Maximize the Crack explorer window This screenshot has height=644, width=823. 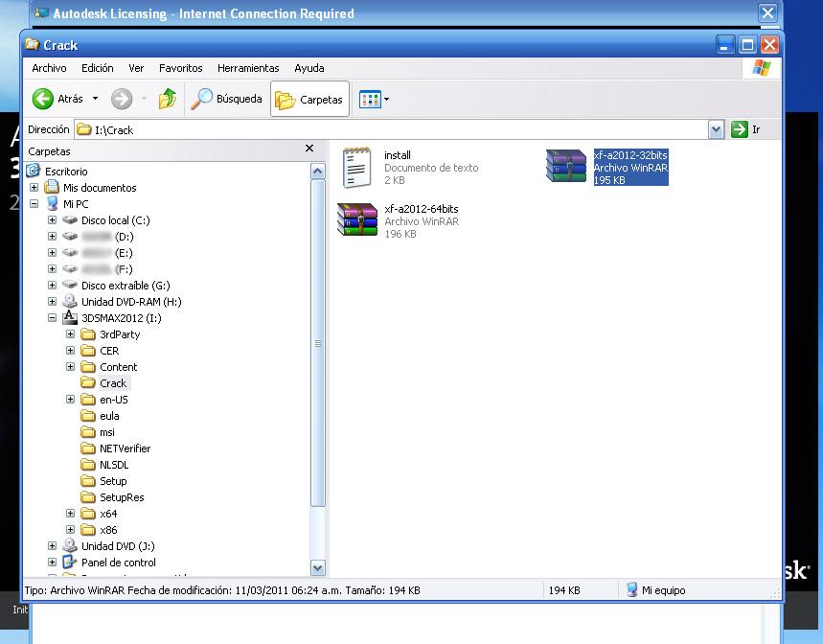[x=747, y=45]
